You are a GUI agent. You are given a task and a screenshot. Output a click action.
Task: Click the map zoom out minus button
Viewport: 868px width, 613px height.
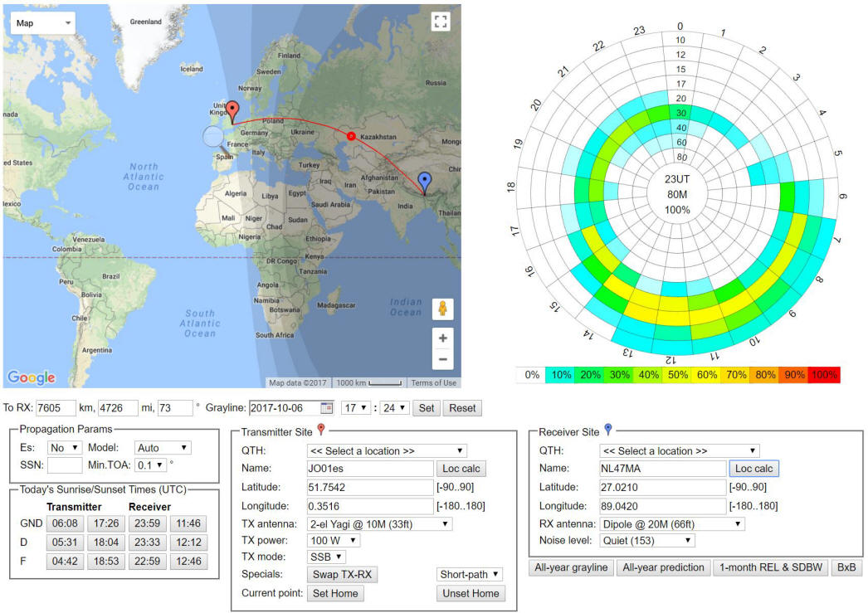tap(442, 359)
